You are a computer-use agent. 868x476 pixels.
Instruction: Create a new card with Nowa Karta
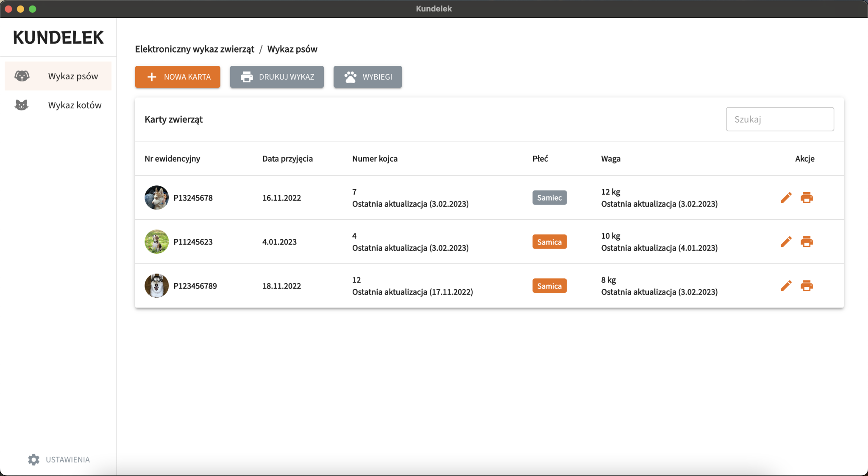pyautogui.click(x=178, y=77)
